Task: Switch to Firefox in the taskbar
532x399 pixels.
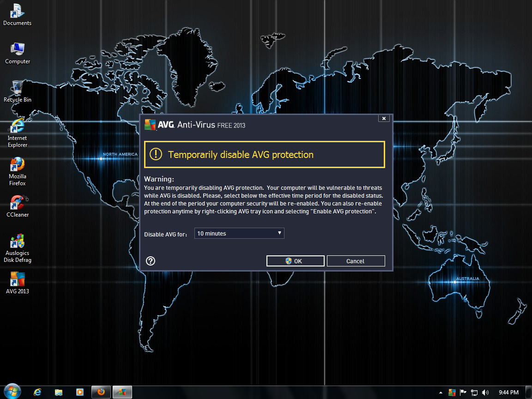Action: (101, 392)
